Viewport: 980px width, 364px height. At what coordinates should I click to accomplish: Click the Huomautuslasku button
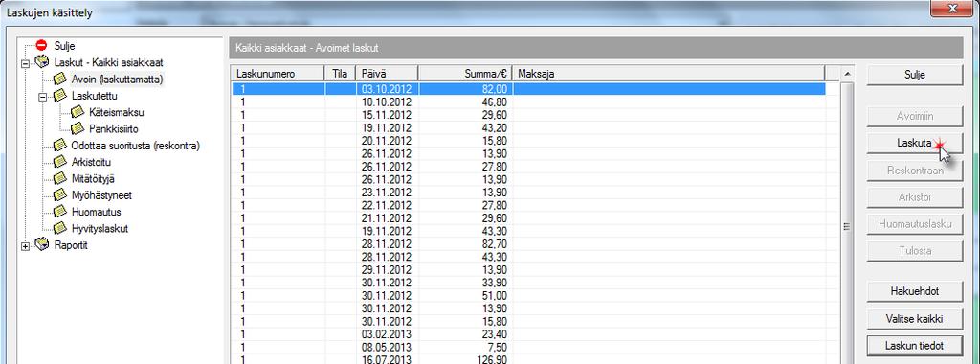coord(914,224)
